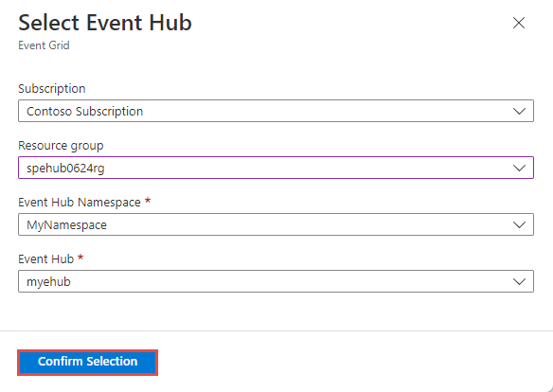553x392 pixels.
Task: Click the horizontal divider above Confirm Selection
Action: coord(276,331)
